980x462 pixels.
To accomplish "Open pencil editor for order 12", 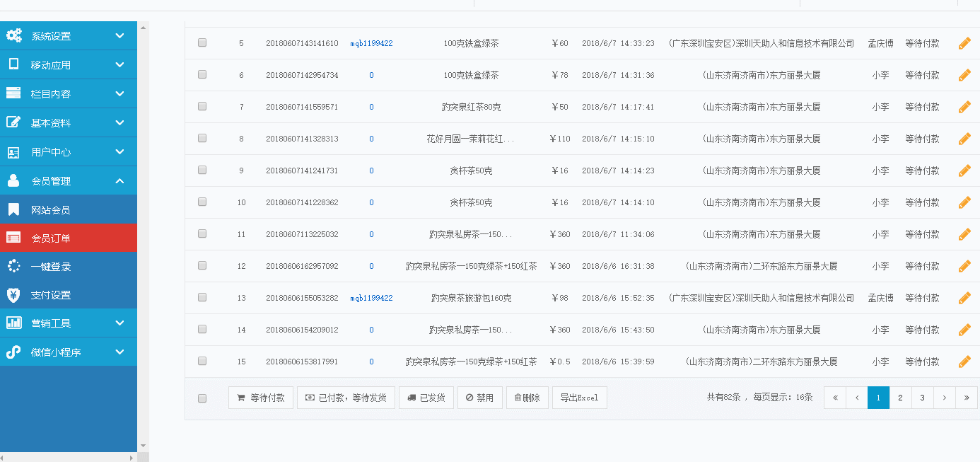I will (x=964, y=266).
